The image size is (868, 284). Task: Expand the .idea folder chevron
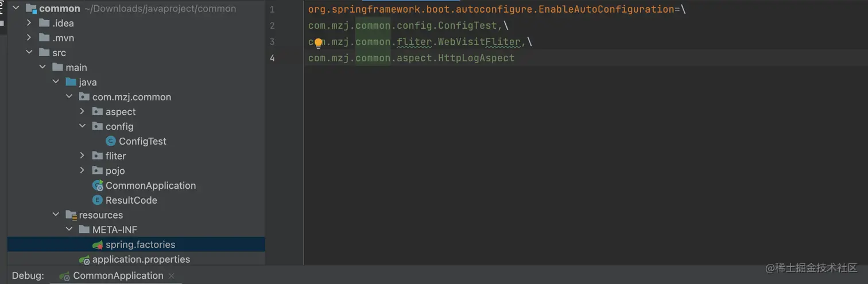29,24
